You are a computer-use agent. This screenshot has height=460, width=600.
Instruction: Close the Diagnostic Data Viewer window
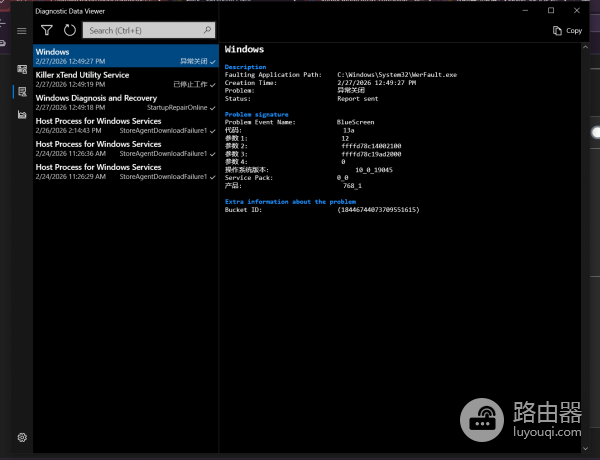point(577,10)
